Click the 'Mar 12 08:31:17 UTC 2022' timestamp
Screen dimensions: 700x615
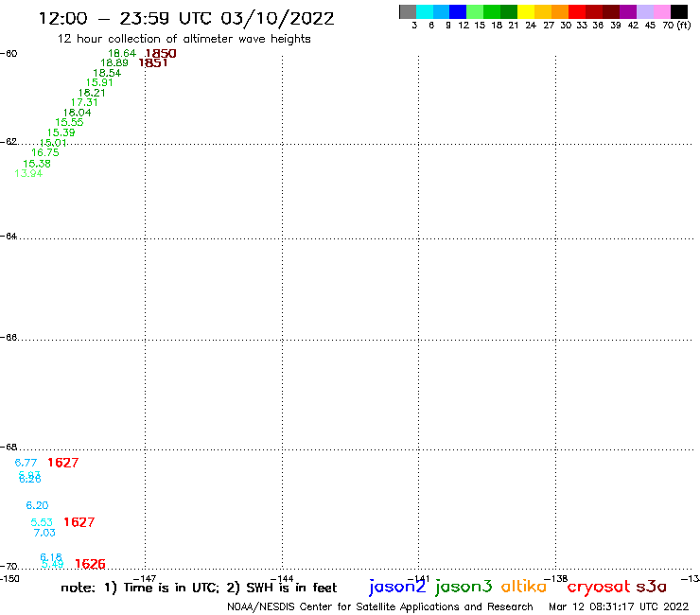click(619, 606)
